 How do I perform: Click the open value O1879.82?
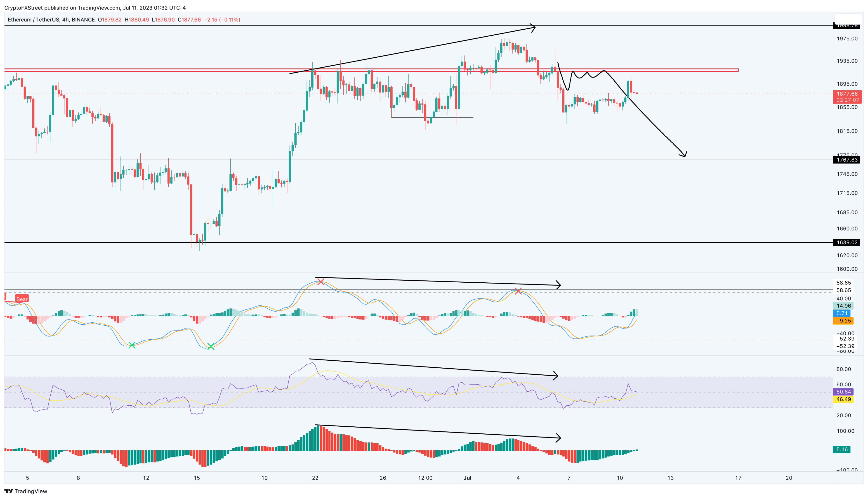110,19
